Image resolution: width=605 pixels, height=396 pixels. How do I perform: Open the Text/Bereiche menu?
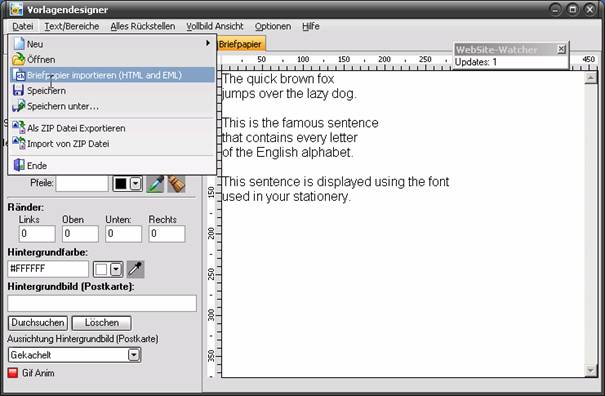point(72,26)
